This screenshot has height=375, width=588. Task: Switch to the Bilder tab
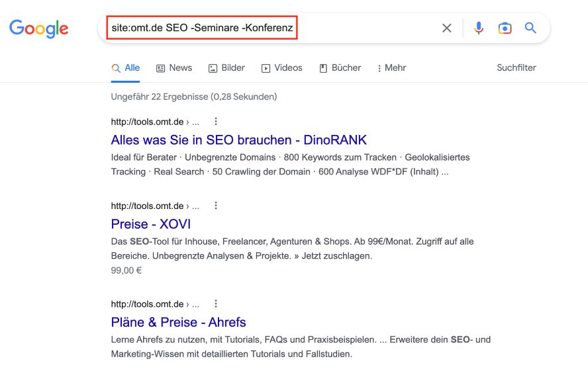(x=226, y=68)
